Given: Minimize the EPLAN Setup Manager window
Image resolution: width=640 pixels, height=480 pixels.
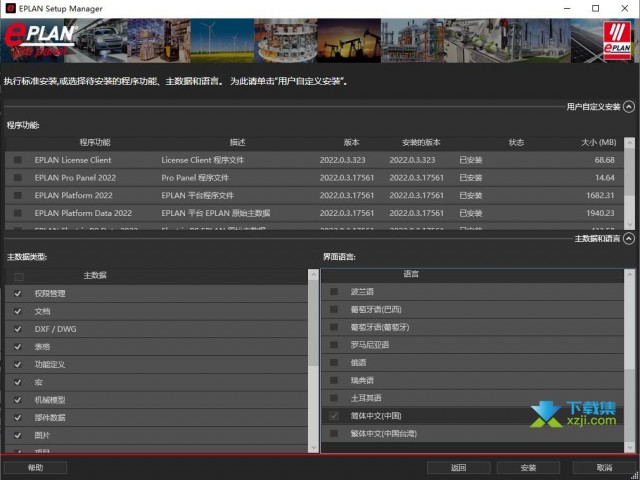Looking at the screenshot, I should (x=567, y=8).
